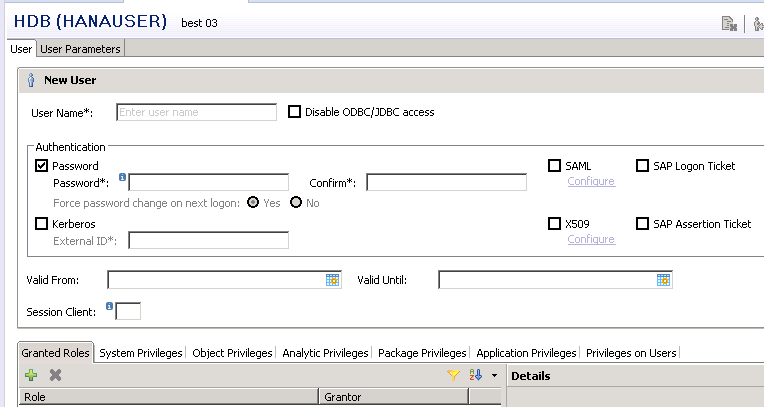Click the Configure link under SAML

click(x=591, y=181)
